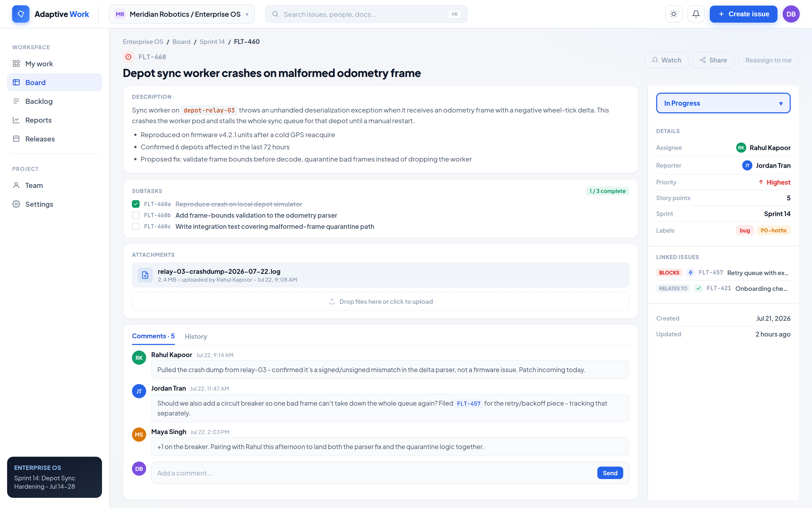Click the drop files upload area
812x508 pixels.
(381, 301)
